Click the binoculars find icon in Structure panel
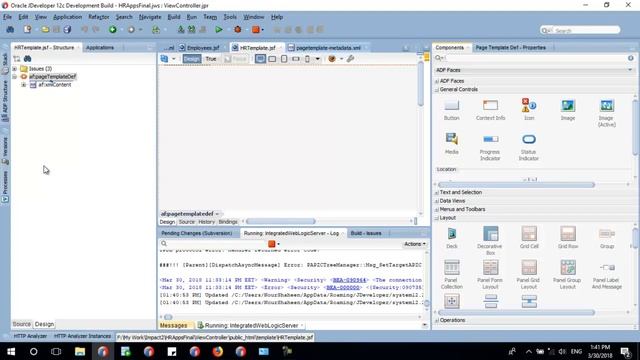The height and width of the screenshot is (360, 640). 27,59
